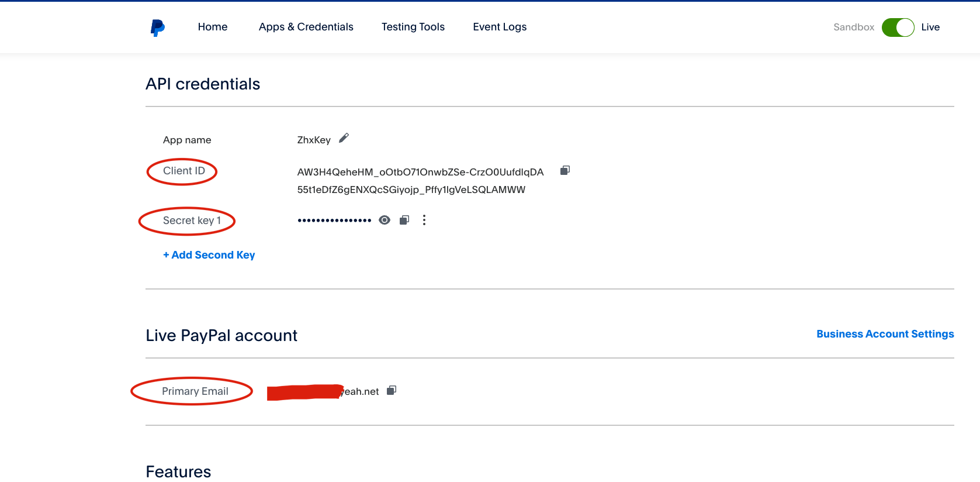
Task: Copy the Client ID using the copy icon
Action: [565, 170]
